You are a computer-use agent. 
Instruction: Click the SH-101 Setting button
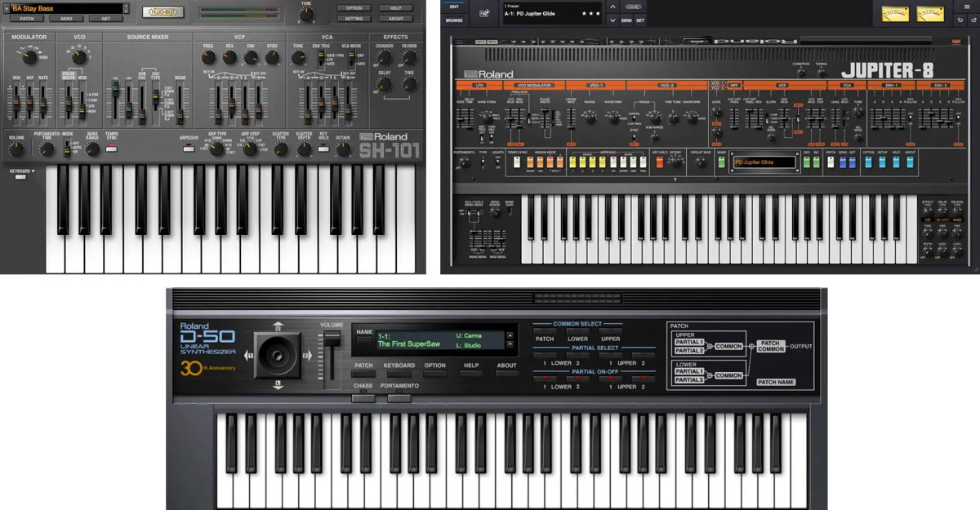354,18
